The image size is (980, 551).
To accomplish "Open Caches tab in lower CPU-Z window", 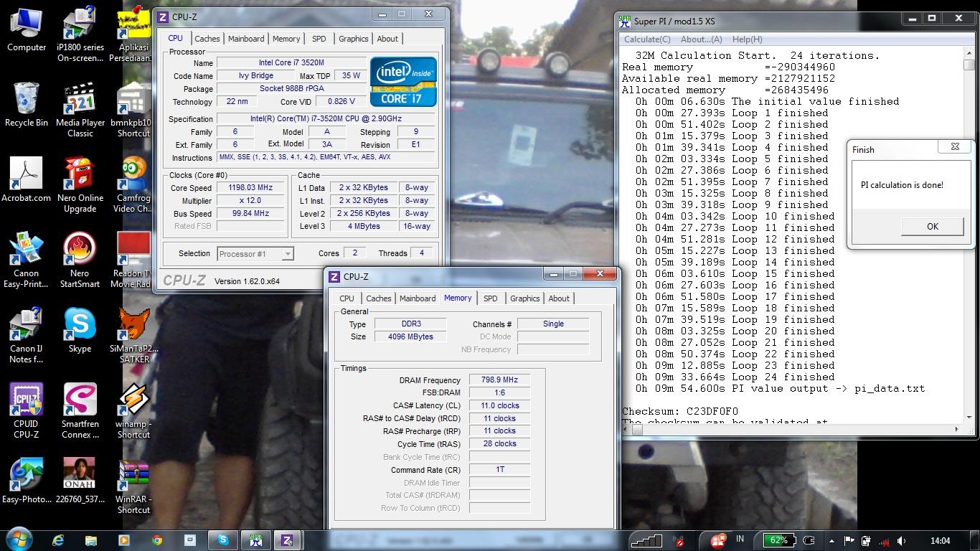I will tap(378, 298).
